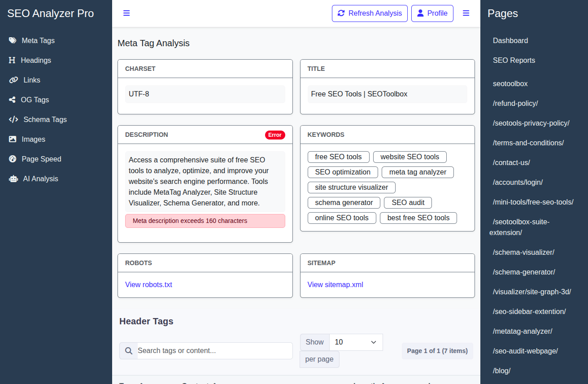This screenshot has height=384, width=588.
Task: Select the Page Speed gauge icon
Action: 12,159
